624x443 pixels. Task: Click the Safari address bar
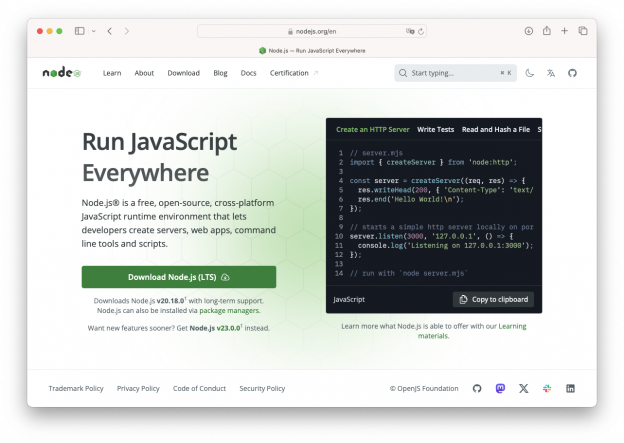pyautogui.click(x=312, y=31)
